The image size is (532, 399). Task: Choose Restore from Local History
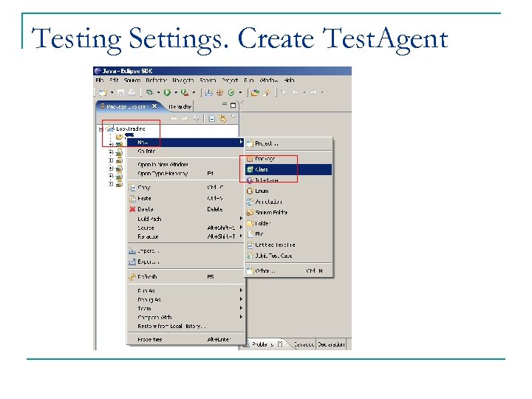tap(185, 326)
